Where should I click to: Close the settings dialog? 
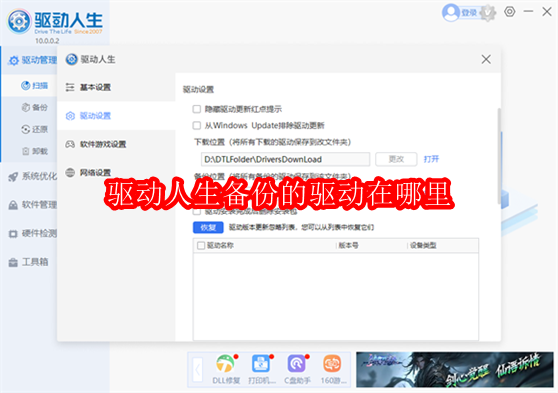pos(486,59)
